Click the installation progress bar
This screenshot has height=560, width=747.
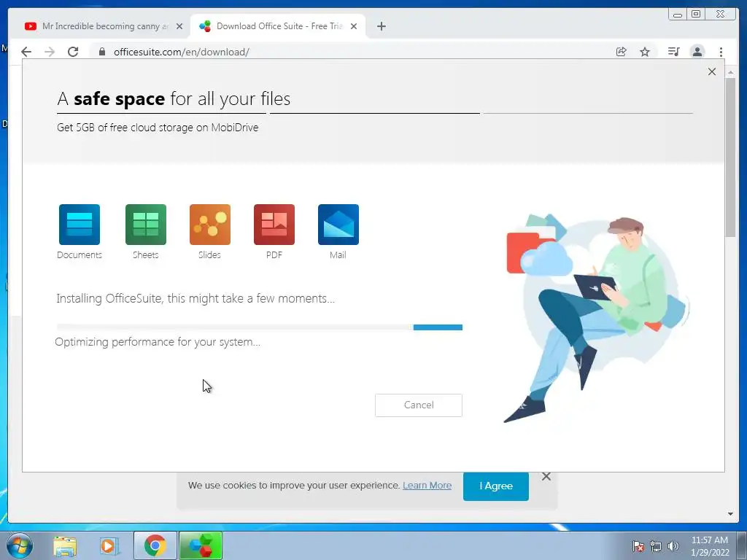tap(259, 327)
